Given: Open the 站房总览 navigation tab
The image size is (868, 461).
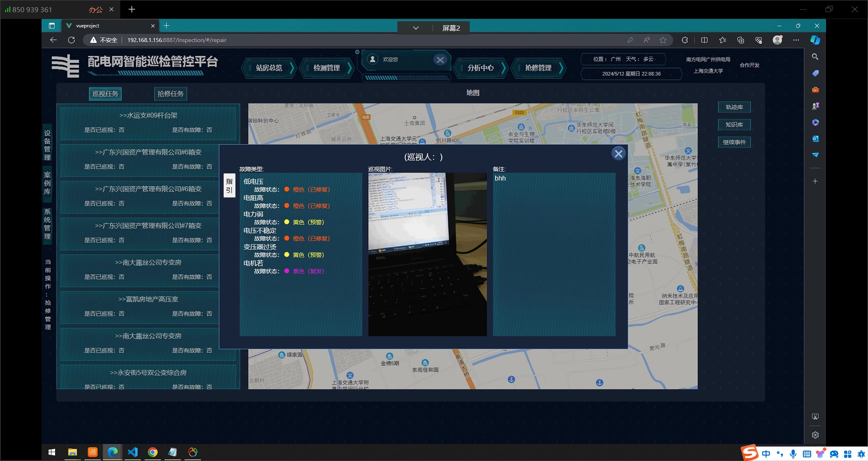Looking at the screenshot, I should point(269,68).
